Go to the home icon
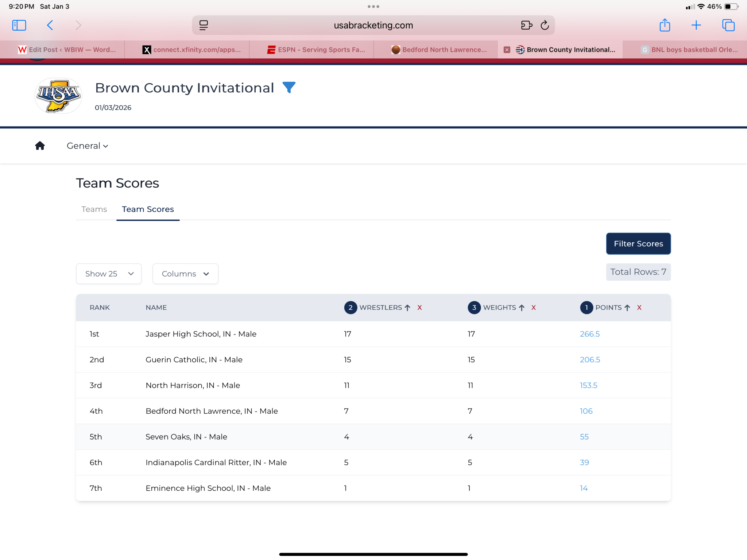Screen dimensions: 747x560 point(40,146)
